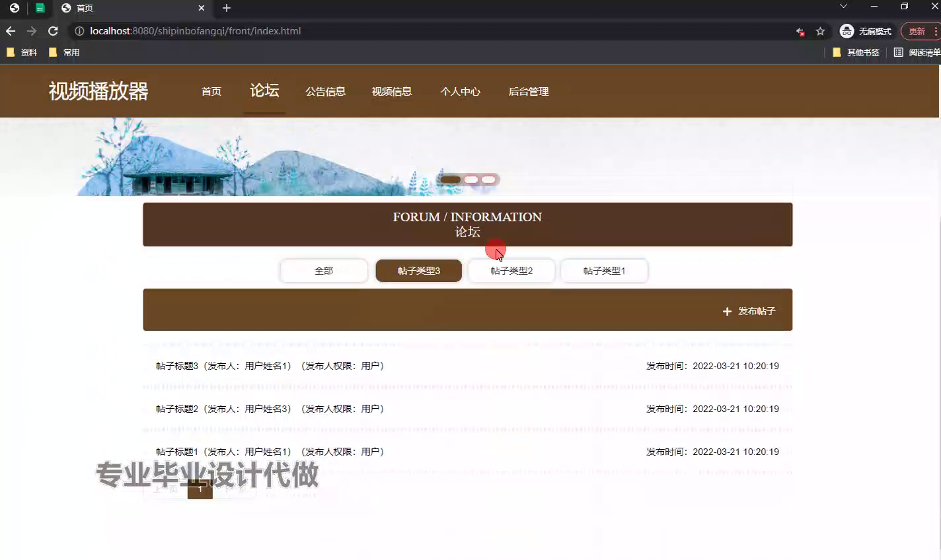Click the 更新 browser update button
941x560 pixels.
point(921,31)
